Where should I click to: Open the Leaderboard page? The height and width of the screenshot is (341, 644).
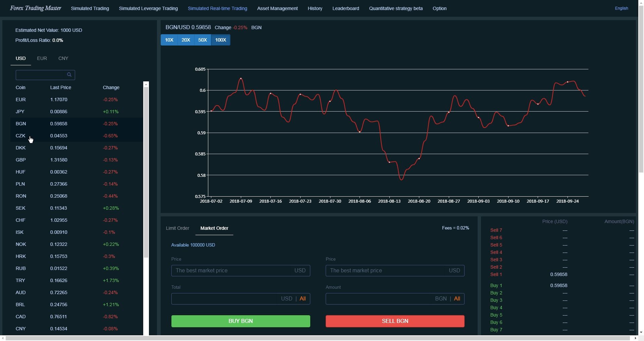pos(345,8)
